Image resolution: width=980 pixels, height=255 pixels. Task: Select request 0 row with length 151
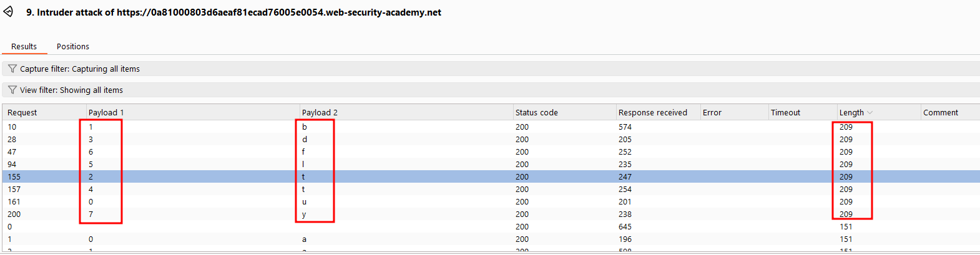491,226
